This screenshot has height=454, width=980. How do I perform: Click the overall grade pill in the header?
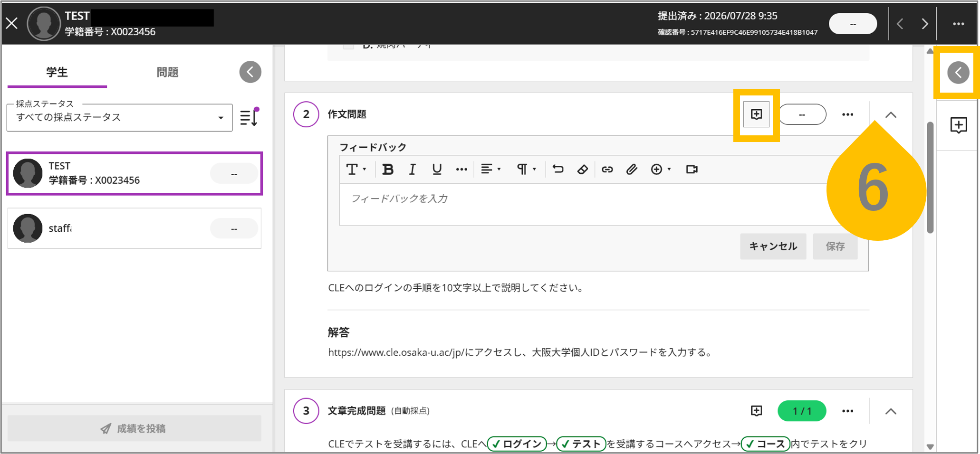[853, 24]
